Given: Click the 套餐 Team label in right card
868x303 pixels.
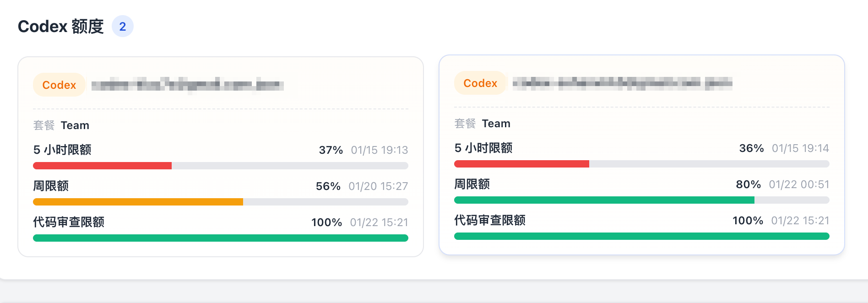Looking at the screenshot, I should pyautogui.click(x=483, y=124).
